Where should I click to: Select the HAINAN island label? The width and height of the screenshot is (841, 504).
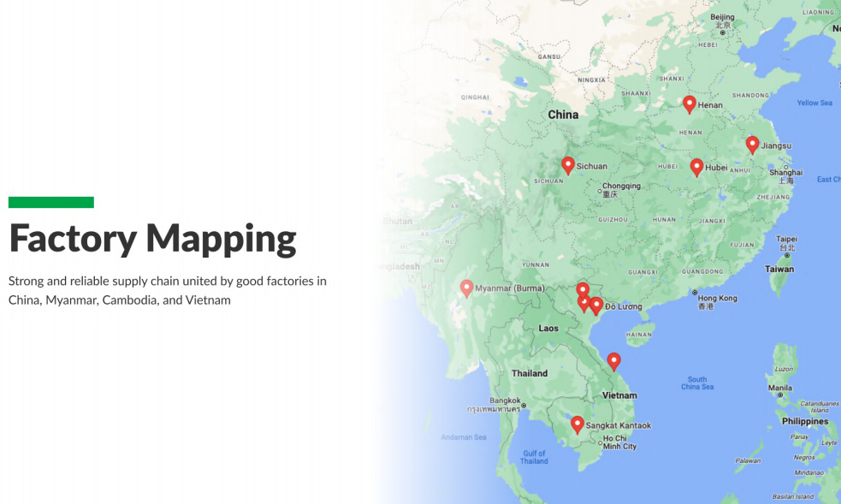click(x=639, y=335)
